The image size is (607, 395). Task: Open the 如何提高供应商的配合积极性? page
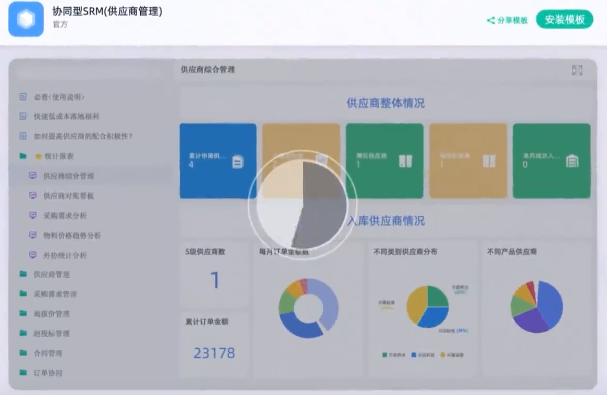83,136
